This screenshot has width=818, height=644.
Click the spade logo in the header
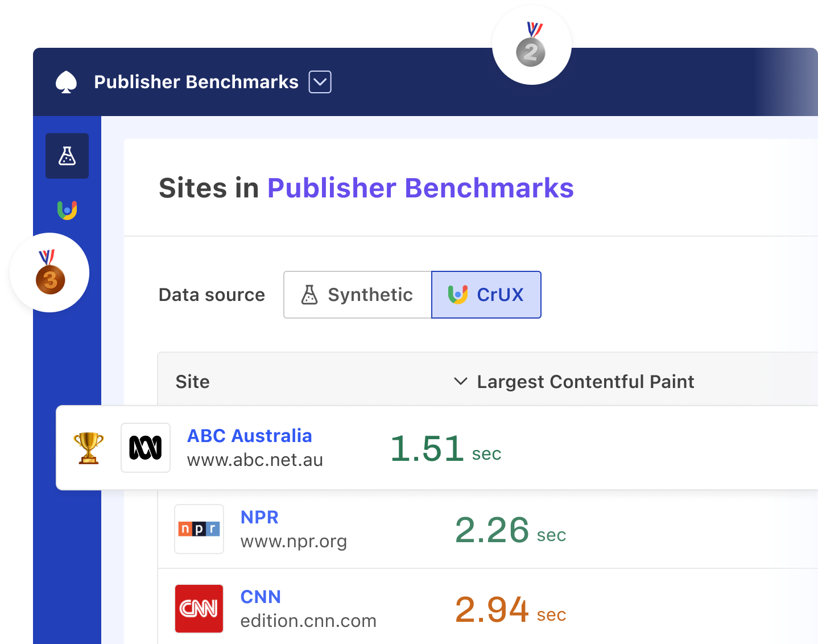pos(67,82)
